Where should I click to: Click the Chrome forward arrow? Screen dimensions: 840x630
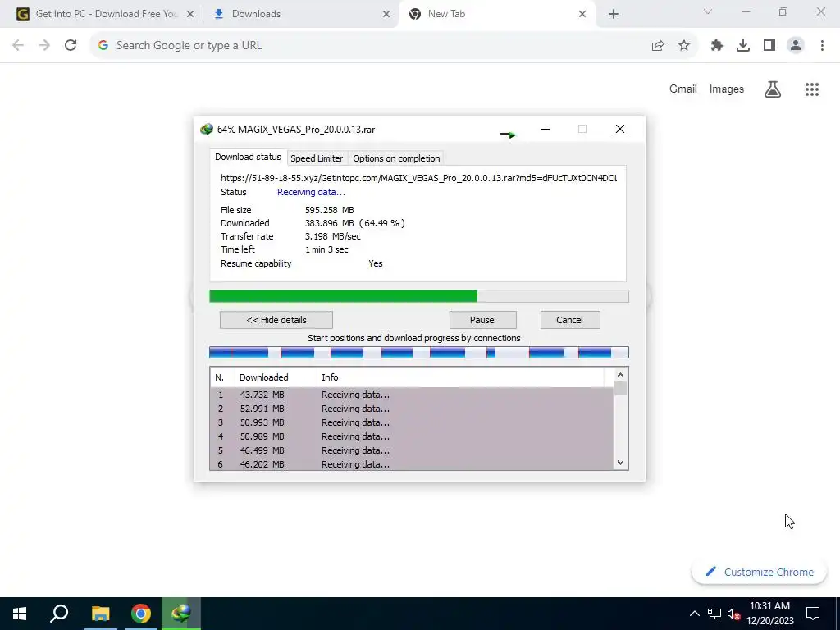click(44, 46)
